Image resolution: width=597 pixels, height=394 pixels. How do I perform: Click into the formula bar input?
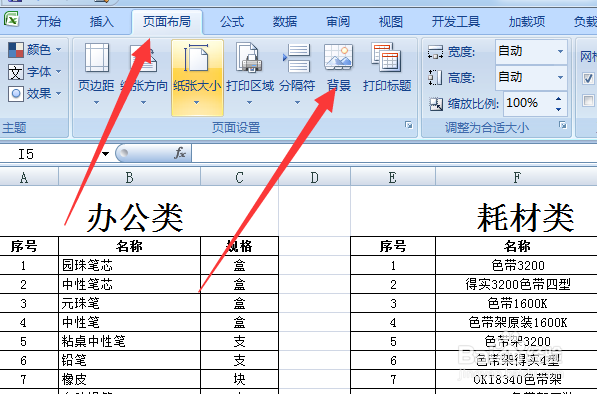point(394,153)
